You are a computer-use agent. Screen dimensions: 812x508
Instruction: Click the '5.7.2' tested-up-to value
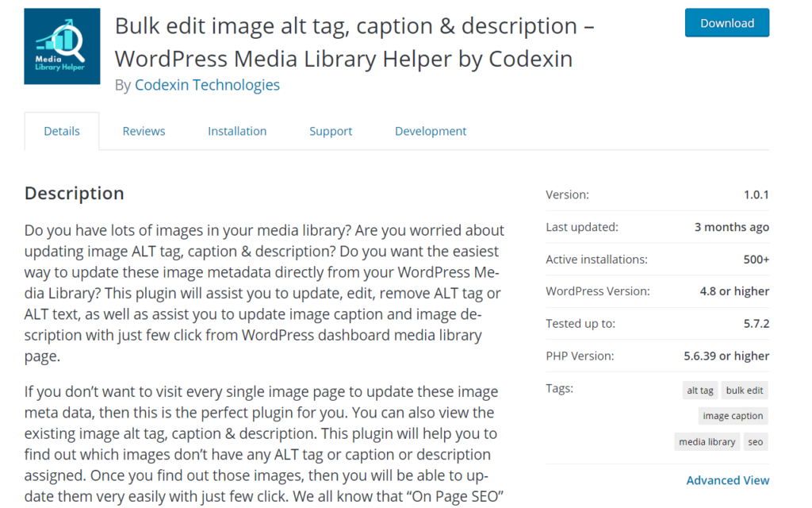pos(756,324)
